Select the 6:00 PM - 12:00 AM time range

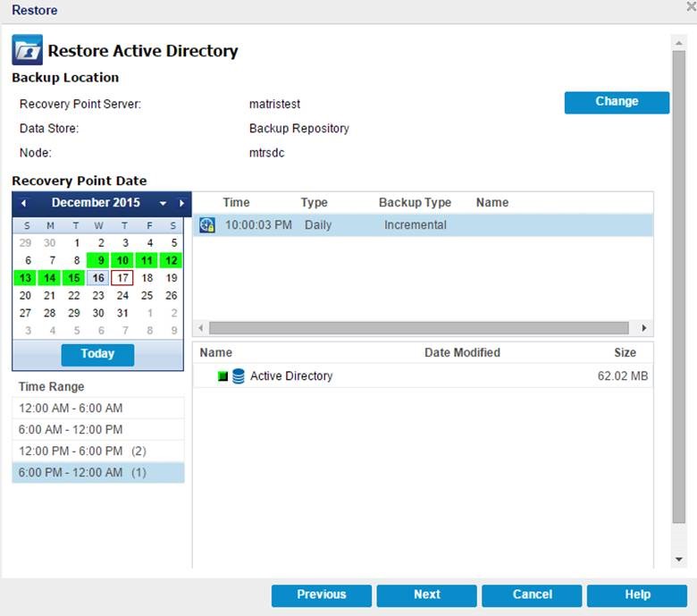point(98,472)
